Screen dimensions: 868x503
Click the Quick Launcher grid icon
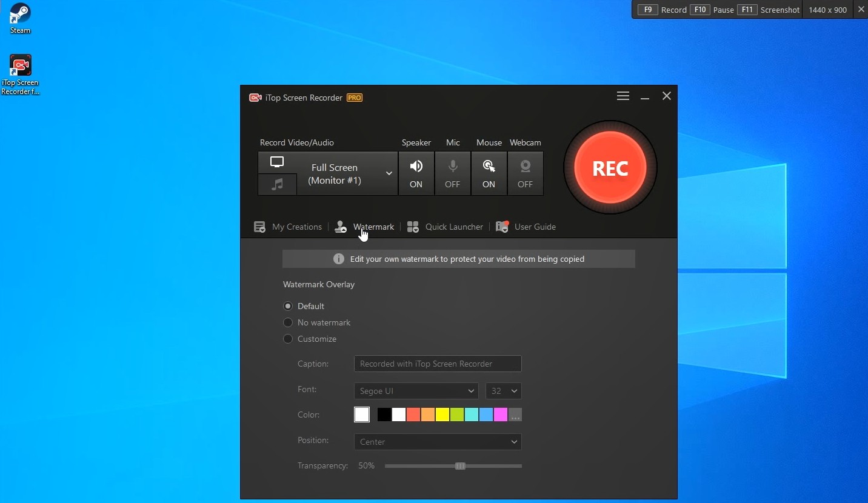point(413,227)
